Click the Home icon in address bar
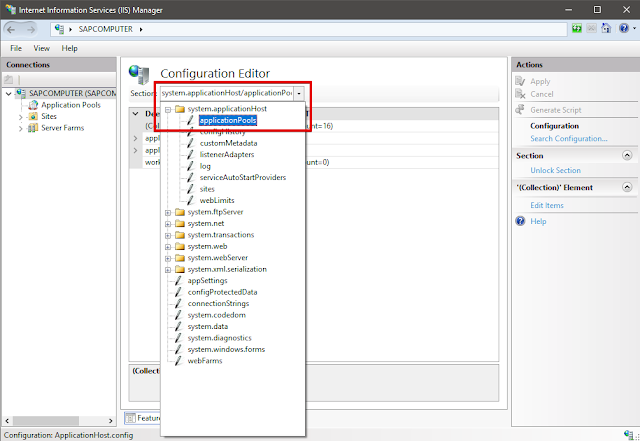This screenshot has height=441, width=640. (x=606, y=29)
